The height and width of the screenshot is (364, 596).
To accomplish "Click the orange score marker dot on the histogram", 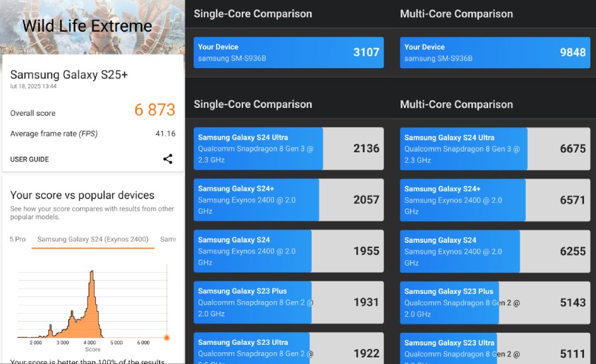I will [x=166, y=338].
